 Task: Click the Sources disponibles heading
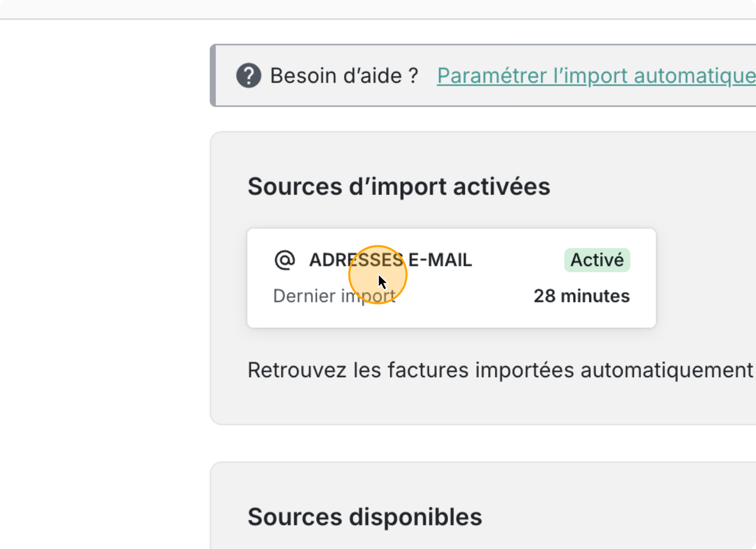coord(365,517)
